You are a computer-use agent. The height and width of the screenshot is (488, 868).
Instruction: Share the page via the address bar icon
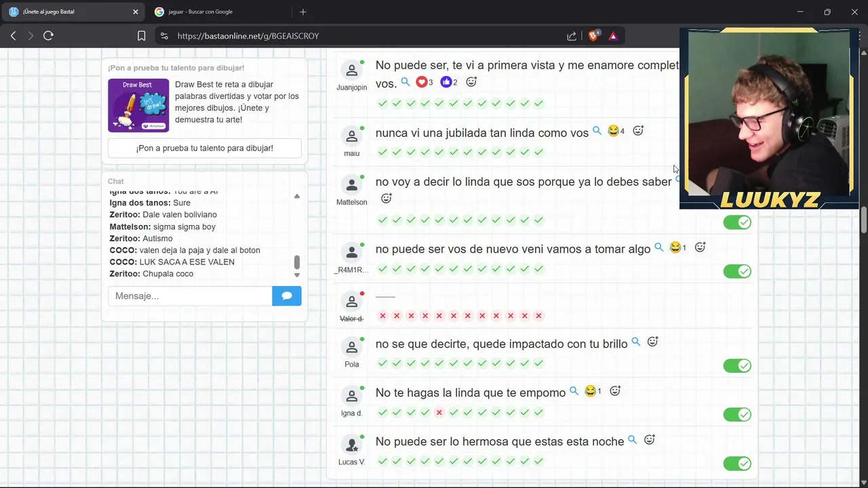(572, 36)
